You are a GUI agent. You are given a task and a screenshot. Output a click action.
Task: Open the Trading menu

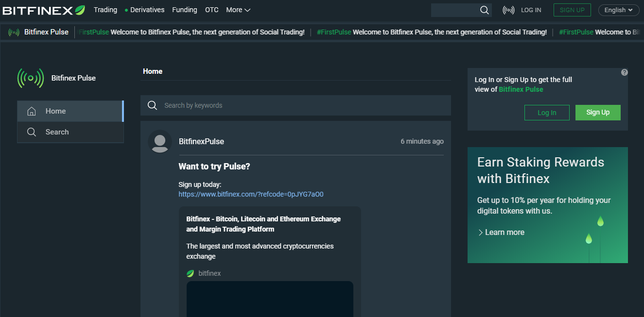coord(105,10)
